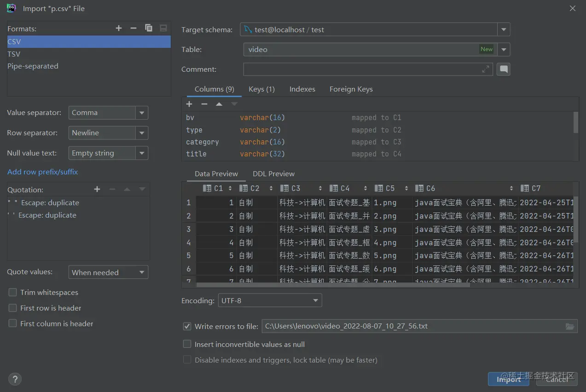Image resolution: width=586 pixels, height=392 pixels.
Task: Switch to the Keys (1) tab
Action: (261, 89)
